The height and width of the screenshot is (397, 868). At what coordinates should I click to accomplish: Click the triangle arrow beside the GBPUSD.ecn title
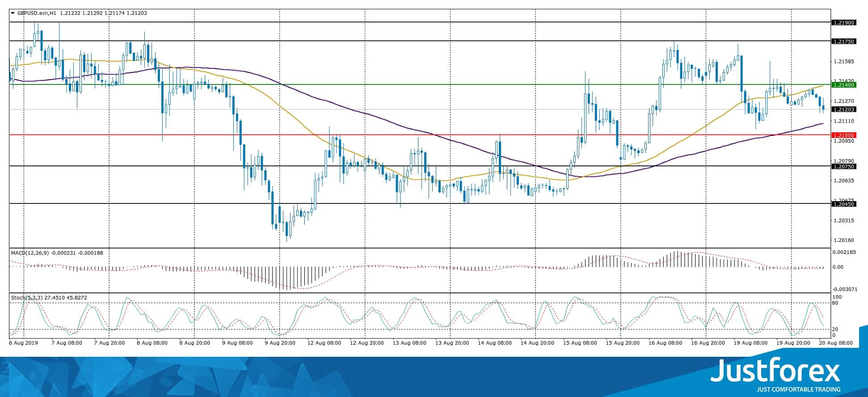[x=13, y=13]
